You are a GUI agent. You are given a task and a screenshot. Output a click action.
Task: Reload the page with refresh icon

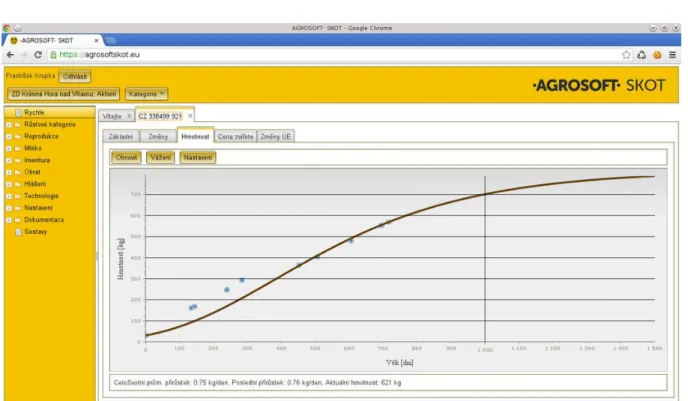pyautogui.click(x=38, y=55)
